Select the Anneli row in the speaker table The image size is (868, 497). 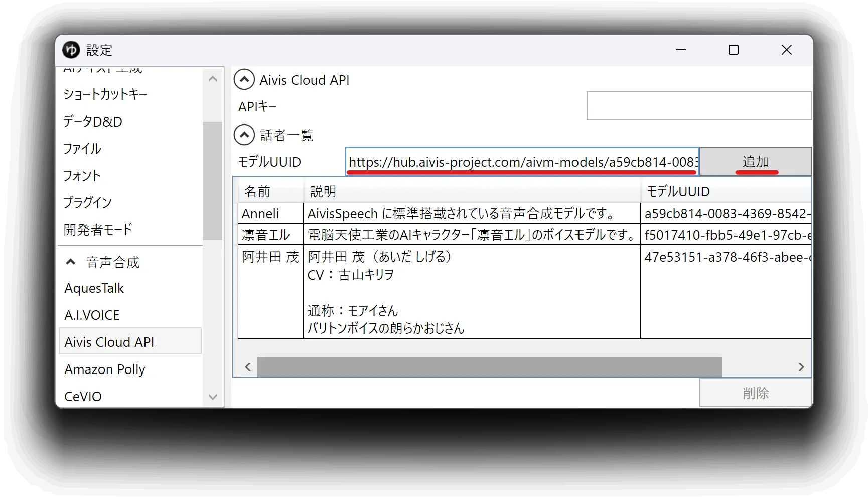click(x=525, y=213)
